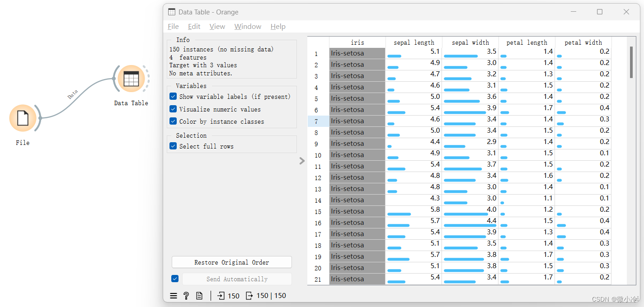Open the View menu
The width and height of the screenshot is (644, 307).
click(x=217, y=27)
